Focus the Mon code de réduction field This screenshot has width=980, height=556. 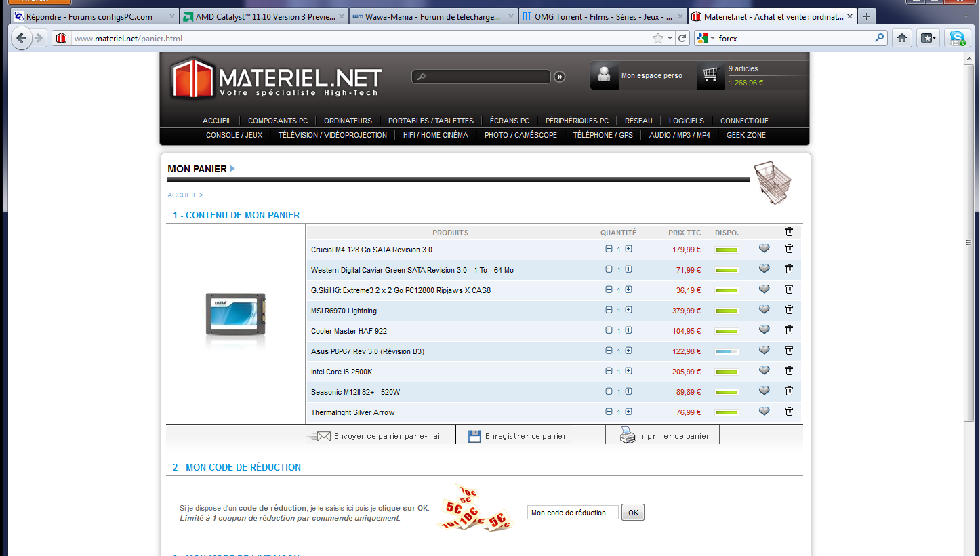coord(572,513)
